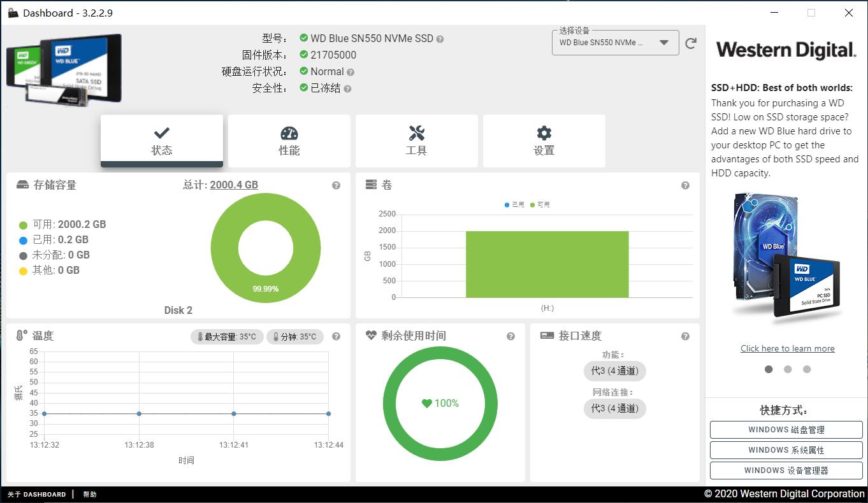Screen dimensions: 868x503
Task: Open the 帮助 menu
Action: [x=90, y=494]
